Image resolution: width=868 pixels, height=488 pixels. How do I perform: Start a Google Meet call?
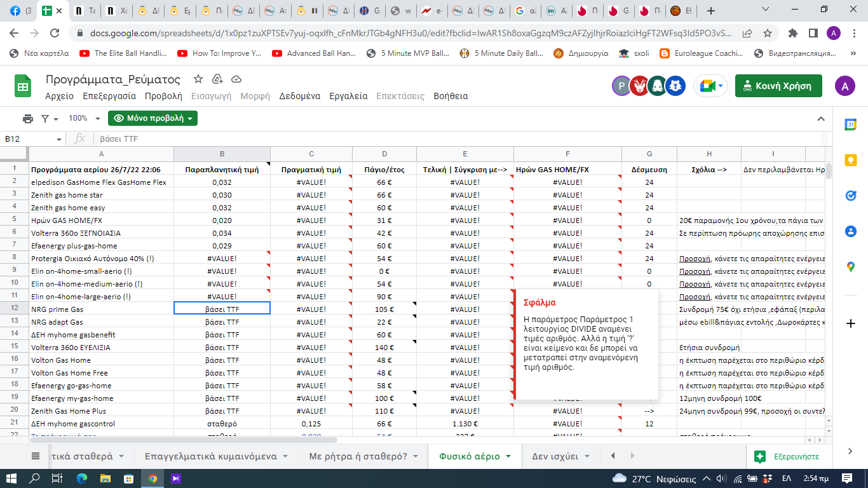pyautogui.click(x=710, y=86)
